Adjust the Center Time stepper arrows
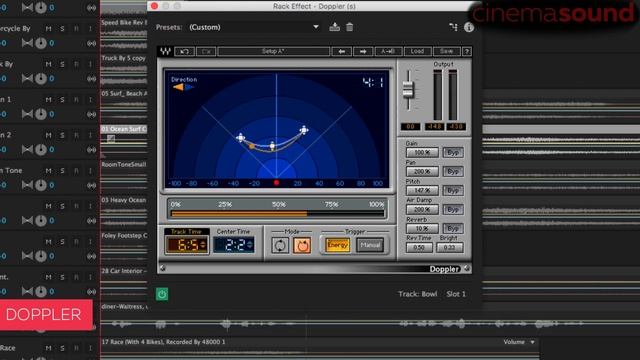The image size is (640, 360). pos(250,245)
